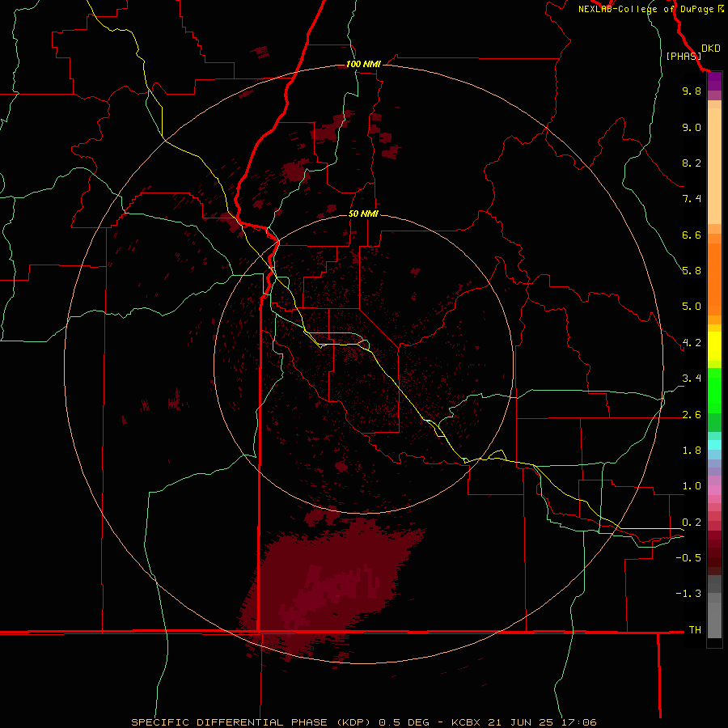
Task: Click the 5.0 legend value
Action: click(692, 307)
